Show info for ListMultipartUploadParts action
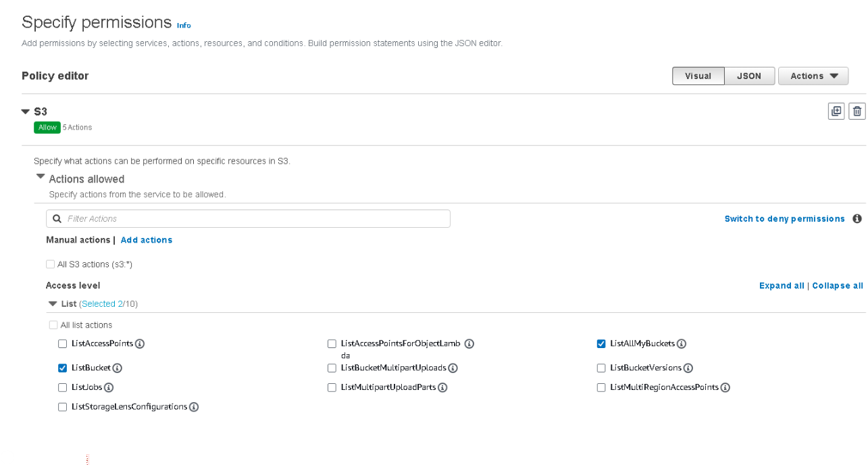This screenshot has width=868, height=465. [x=442, y=388]
